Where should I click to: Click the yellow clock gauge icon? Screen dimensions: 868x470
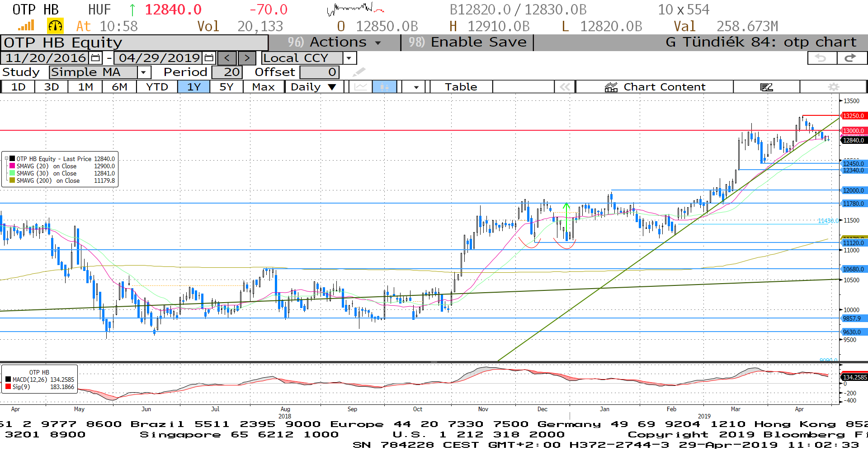[x=55, y=26]
